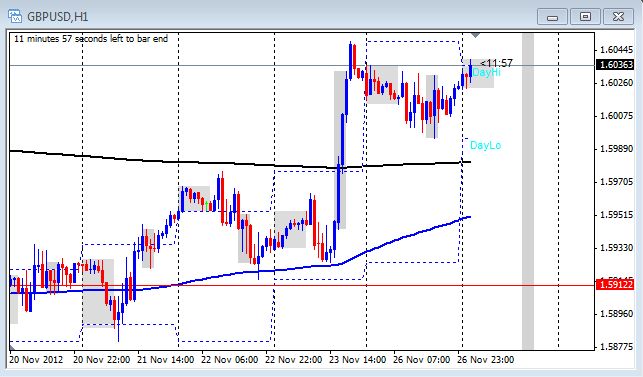Screen dimensions: 643x377
Task: Click the 1.59330 price scale value
Action: 616,247
